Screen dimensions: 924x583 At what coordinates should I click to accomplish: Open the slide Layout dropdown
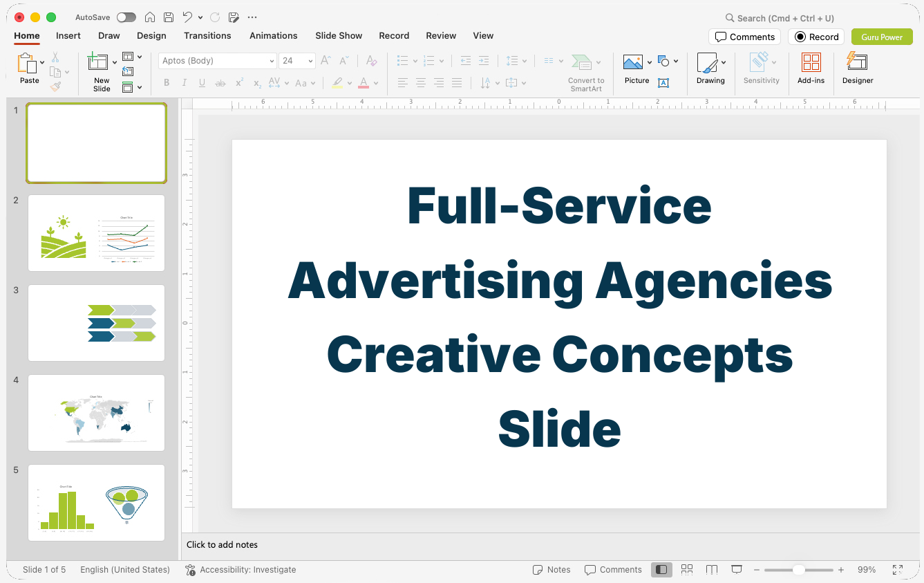click(x=132, y=57)
